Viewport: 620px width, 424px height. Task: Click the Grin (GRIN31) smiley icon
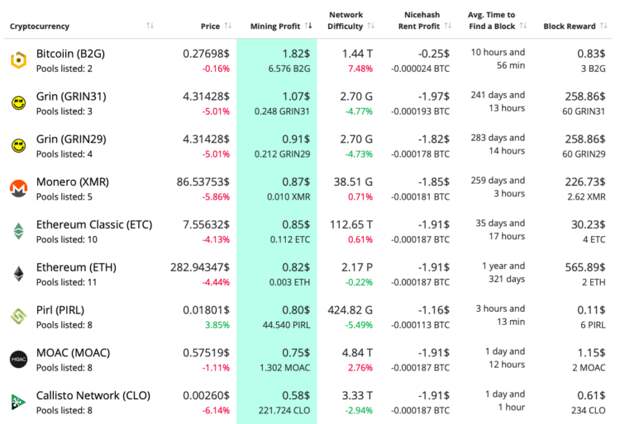point(18,103)
